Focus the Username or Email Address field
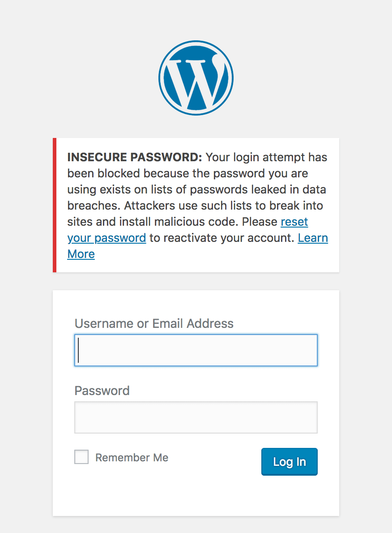Image resolution: width=392 pixels, height=533 pixels. (196, 350)
